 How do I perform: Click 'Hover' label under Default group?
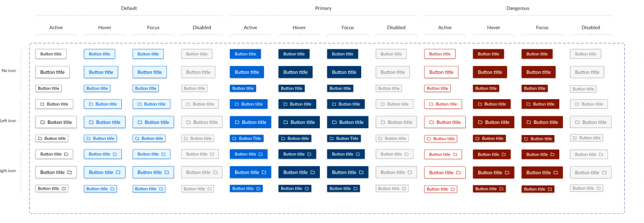coord(105,27)
